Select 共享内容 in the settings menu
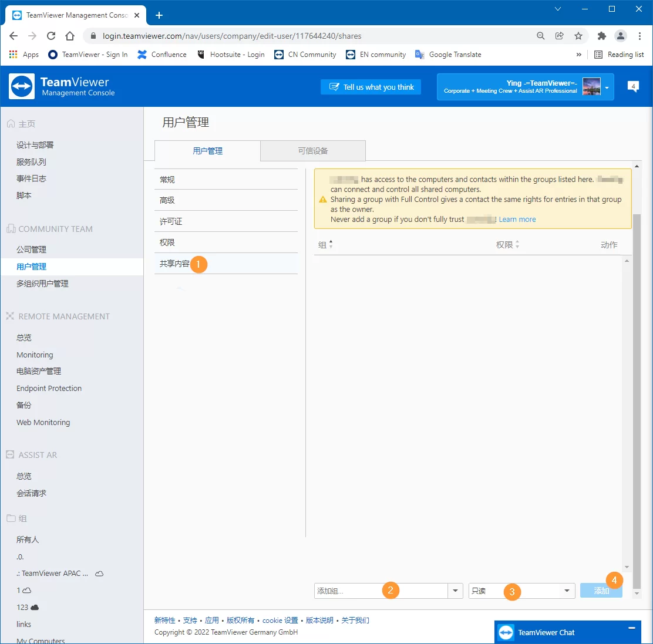The image size is (653, 644). (174, 264)
